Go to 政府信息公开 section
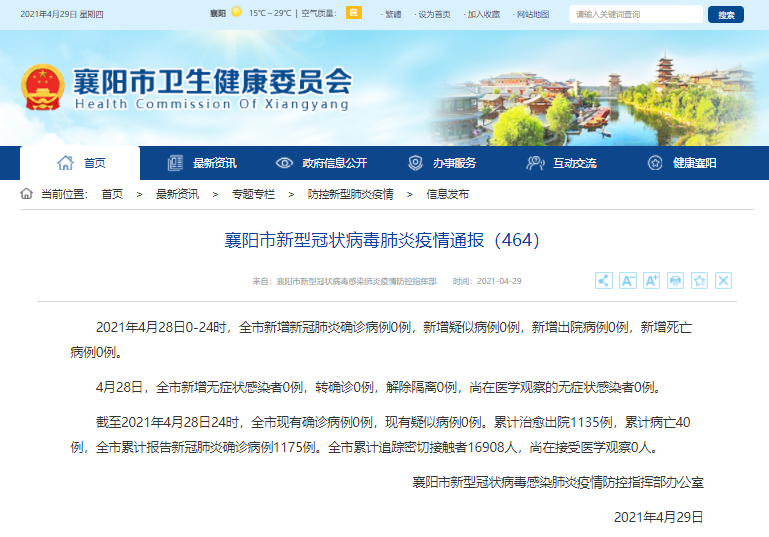The image size is (769, 537). pyautogui.click(x=322, y=163)
